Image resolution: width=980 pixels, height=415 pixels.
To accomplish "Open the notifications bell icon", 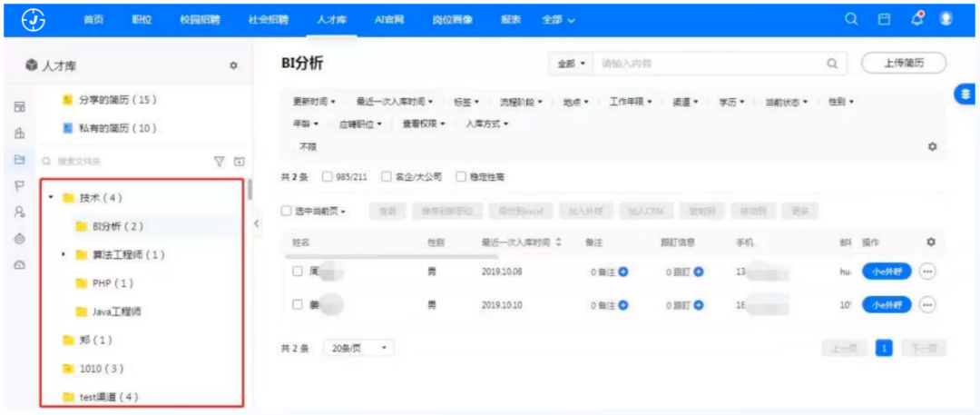I will [917, 19].
